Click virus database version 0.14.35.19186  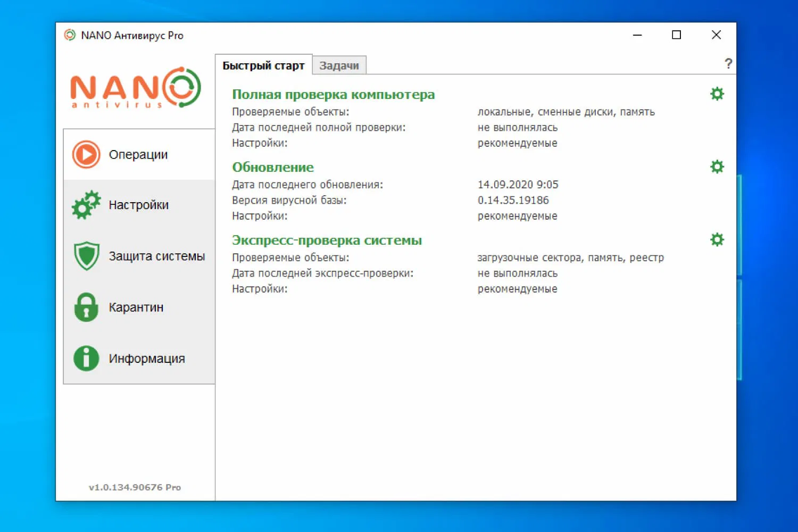click(513, 200)
